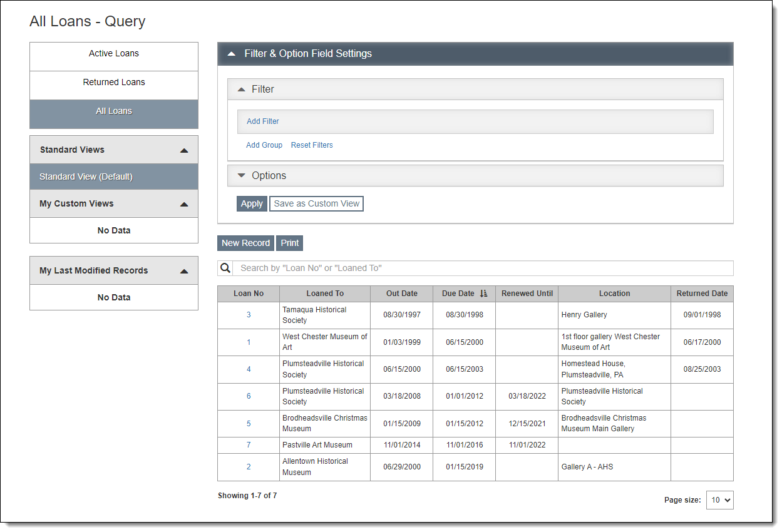Click Save as Custom View button
Viewport: 782px width, 532px height.
pos(316,204)
